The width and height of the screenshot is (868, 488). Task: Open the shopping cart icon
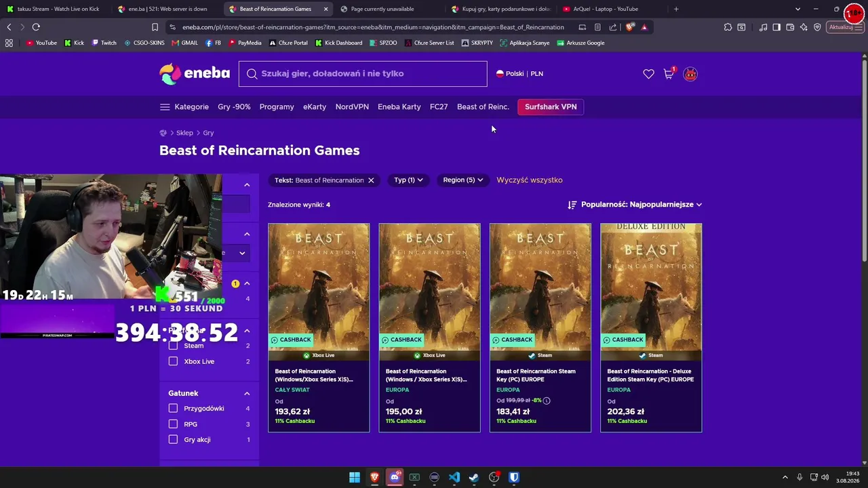pos(669,74)
